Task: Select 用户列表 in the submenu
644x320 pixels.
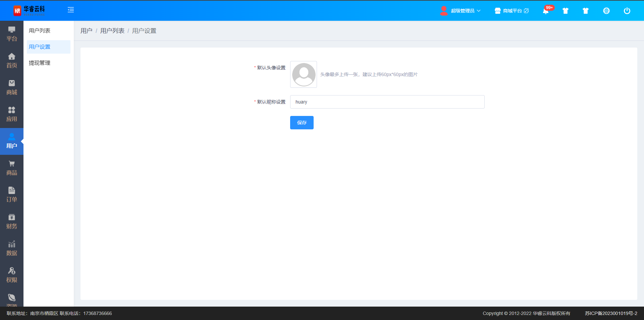Action: coord(40,31)
